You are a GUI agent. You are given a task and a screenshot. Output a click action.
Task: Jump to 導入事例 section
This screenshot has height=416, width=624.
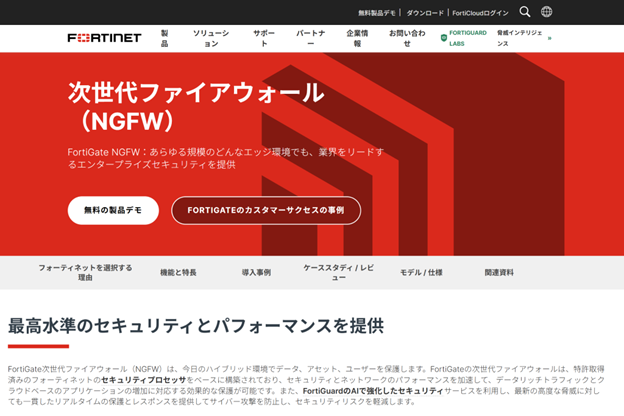(256, 272)
